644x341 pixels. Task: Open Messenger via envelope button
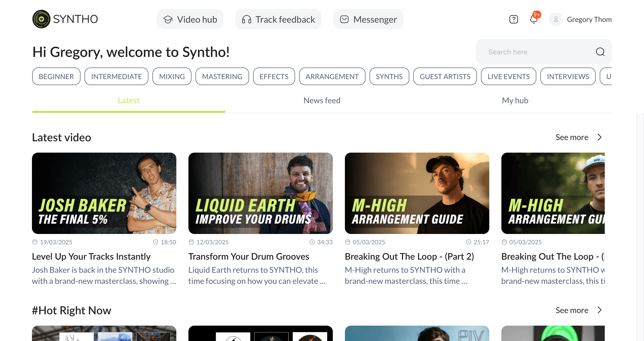tap(368, 19)
